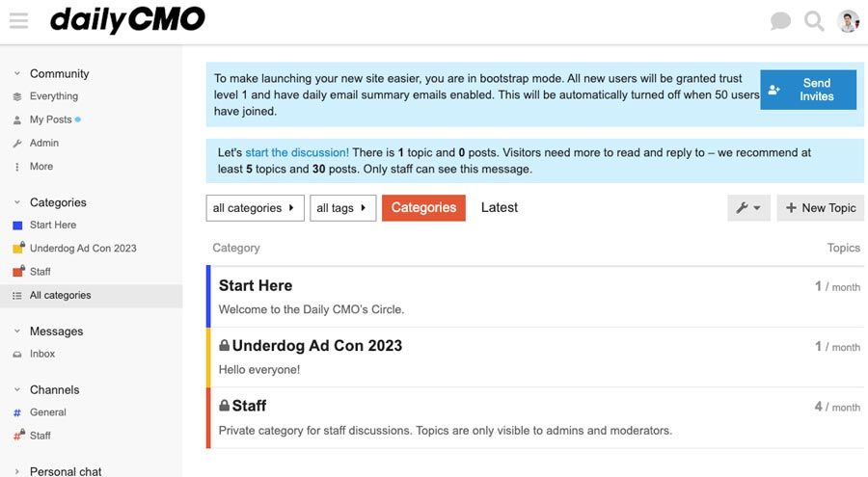Follow the 'start the discussion!' link

click(297, 152)
